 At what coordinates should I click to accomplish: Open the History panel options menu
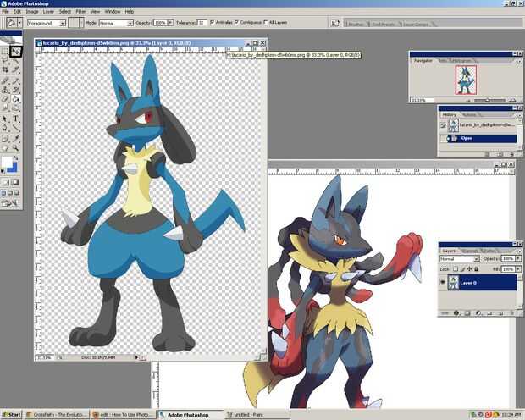click(x=520, y=115)
